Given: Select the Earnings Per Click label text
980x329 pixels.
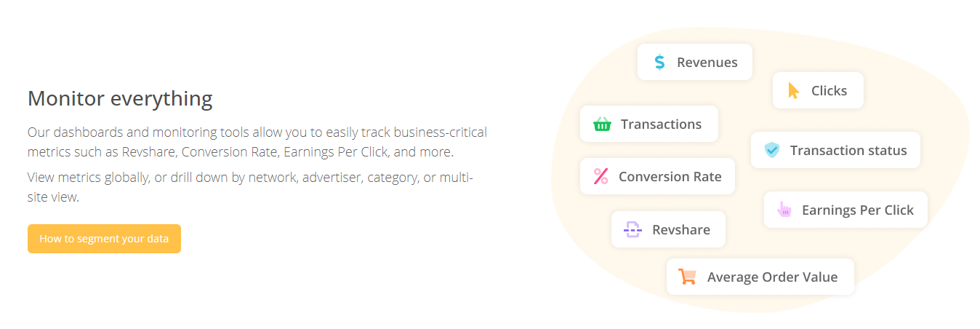Looking at the screenshot, I should coord(858,210).
